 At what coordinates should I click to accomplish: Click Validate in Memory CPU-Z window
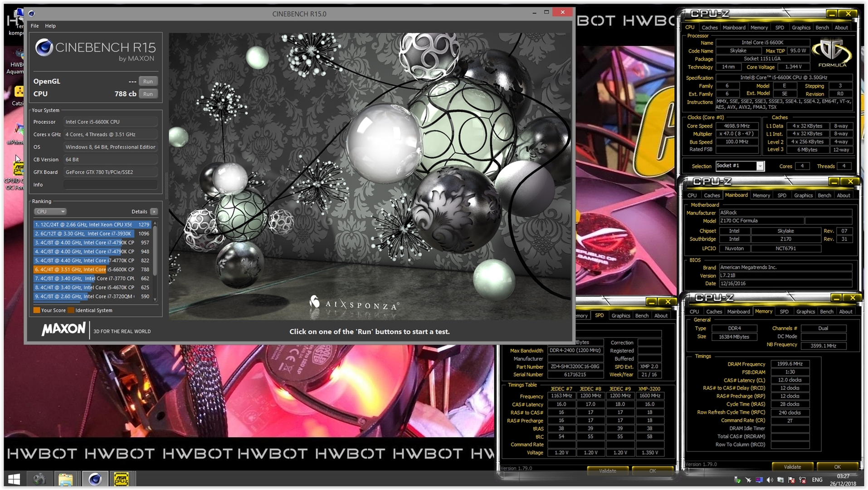792,467
